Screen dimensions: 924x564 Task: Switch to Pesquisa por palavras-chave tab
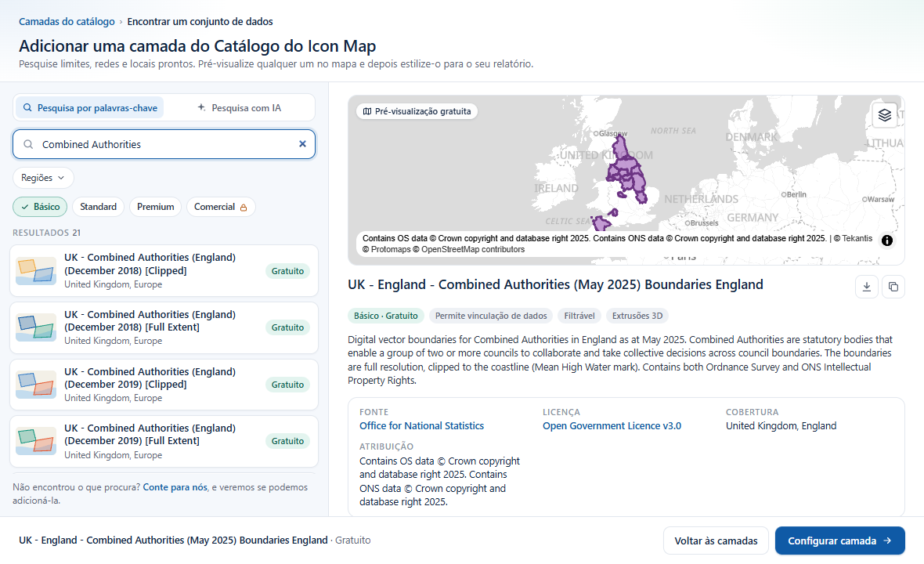89,108
